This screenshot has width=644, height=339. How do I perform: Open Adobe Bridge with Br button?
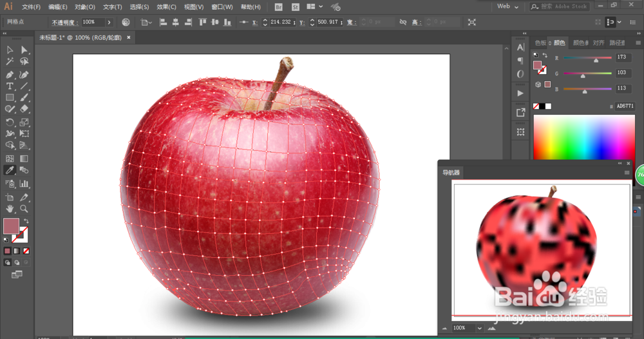point(278,7)
